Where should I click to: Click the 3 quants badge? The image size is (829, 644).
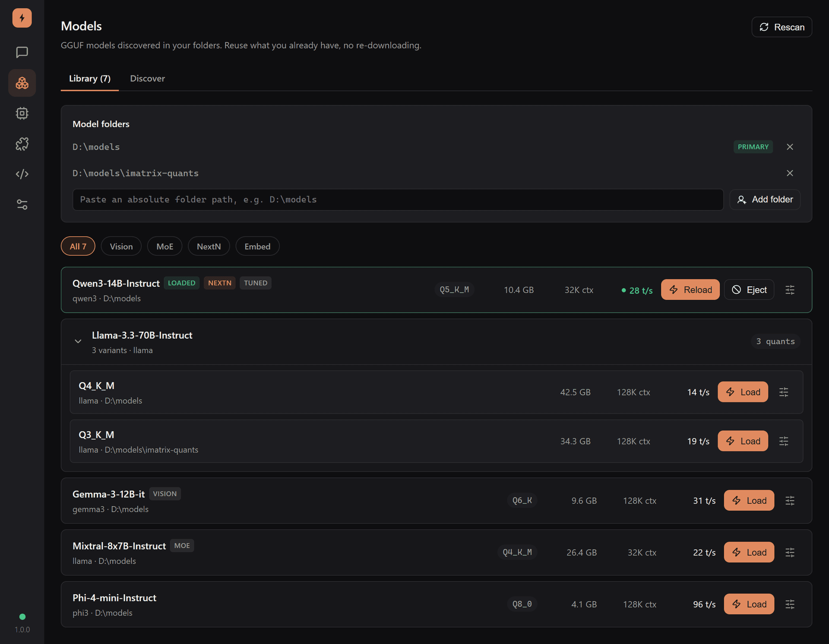(775, 341)
